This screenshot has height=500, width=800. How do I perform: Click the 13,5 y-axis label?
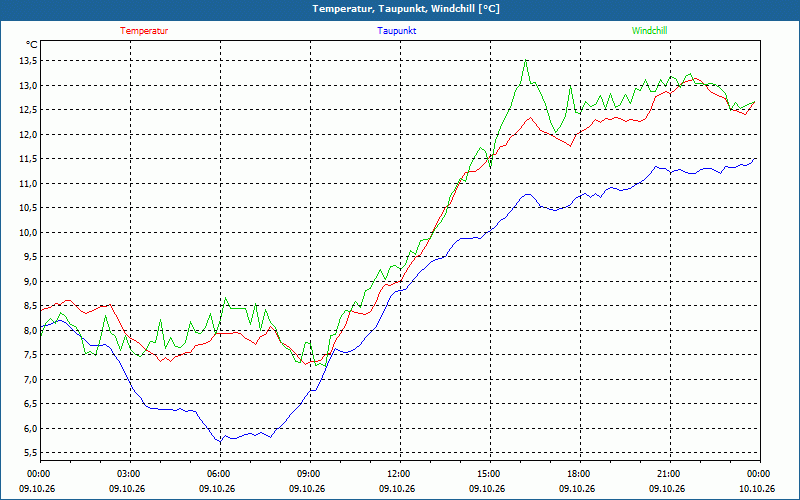pos(29,61)
